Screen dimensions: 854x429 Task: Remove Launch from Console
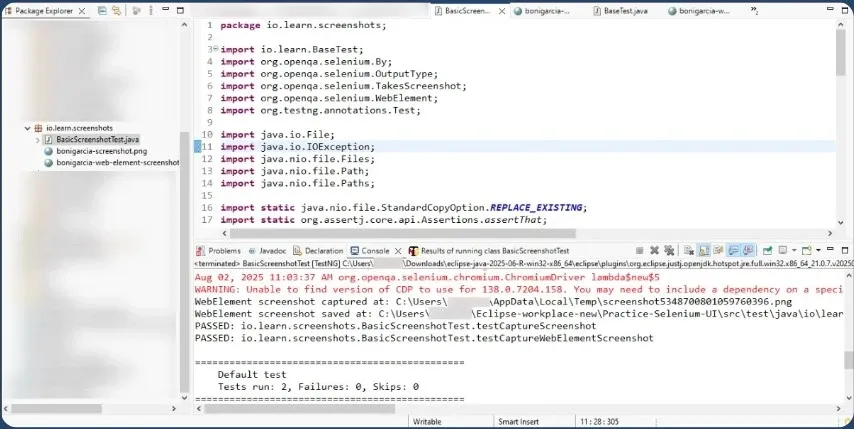coord(655,250)
